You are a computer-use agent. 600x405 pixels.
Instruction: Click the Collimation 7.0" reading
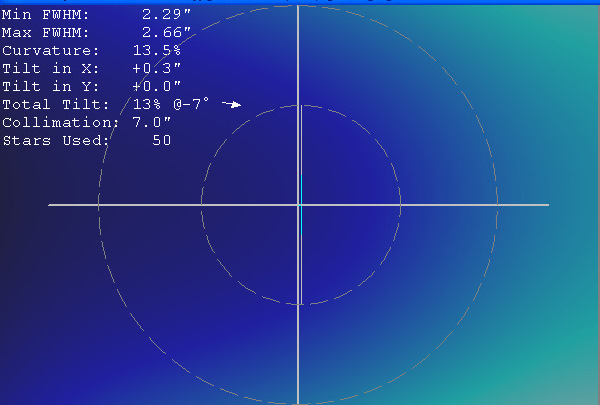(x=152, y=122)
